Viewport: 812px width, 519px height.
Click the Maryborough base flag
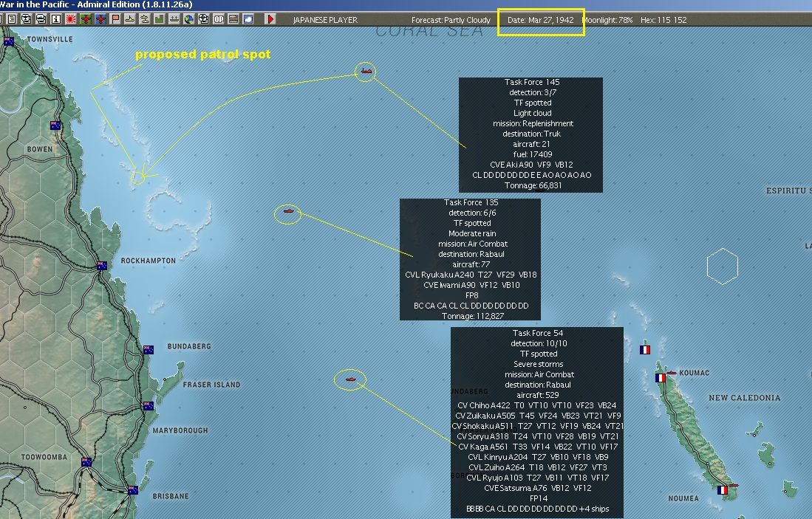click(x=149, y=406)
